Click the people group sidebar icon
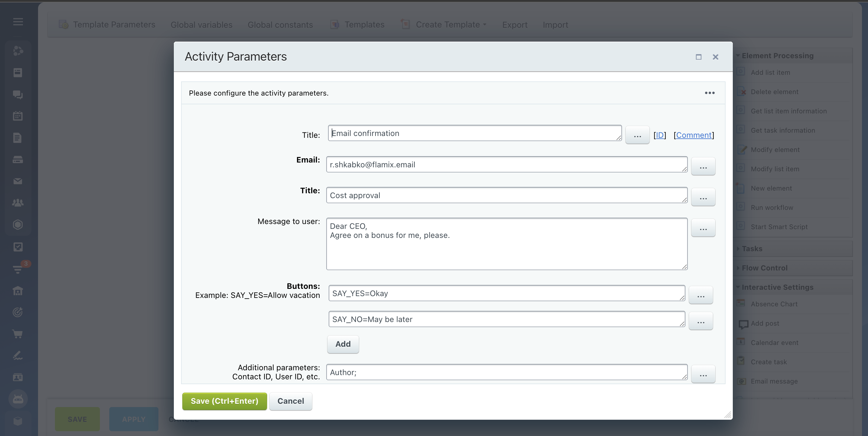Screen dimensions: 868x436 click(x=18, y=203)
